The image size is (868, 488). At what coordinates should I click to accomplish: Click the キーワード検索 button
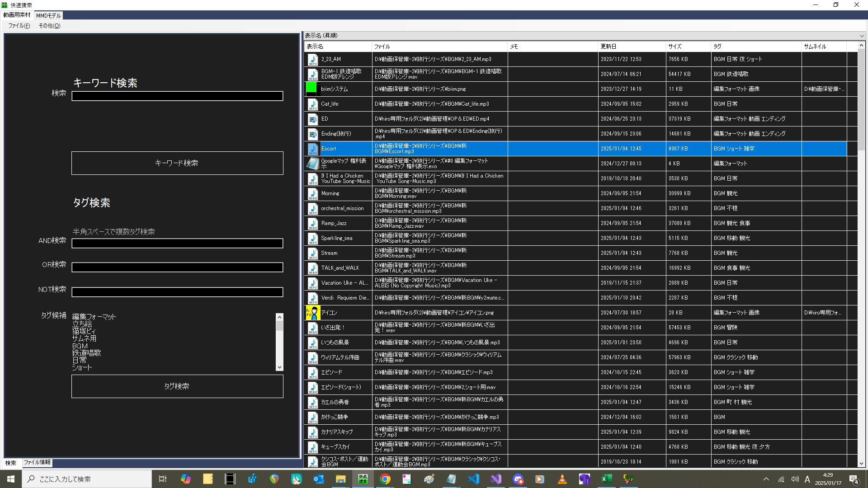point(177,163)
